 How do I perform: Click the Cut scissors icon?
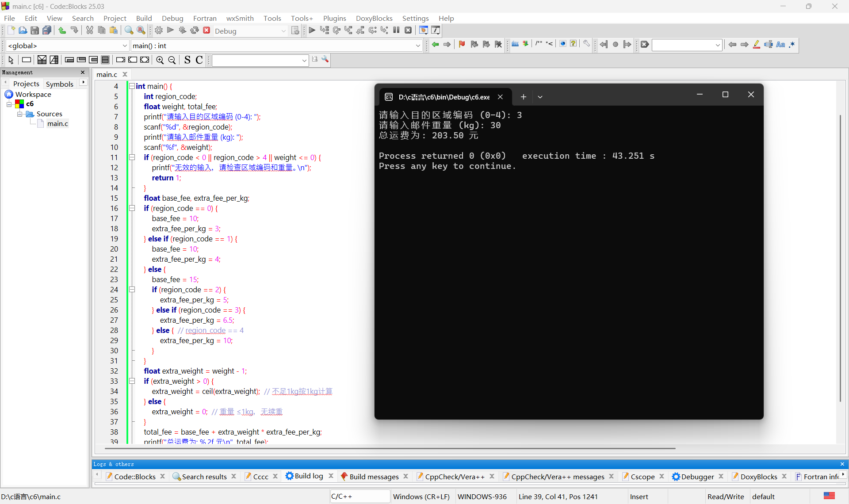pyautogui.click(x=90, y=31)
